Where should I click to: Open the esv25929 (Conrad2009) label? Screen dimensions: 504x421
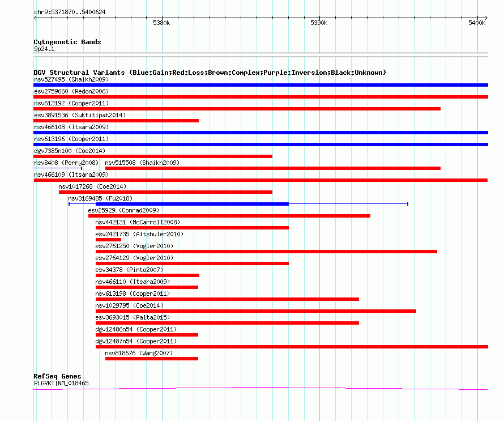click(x=123, y=210)
